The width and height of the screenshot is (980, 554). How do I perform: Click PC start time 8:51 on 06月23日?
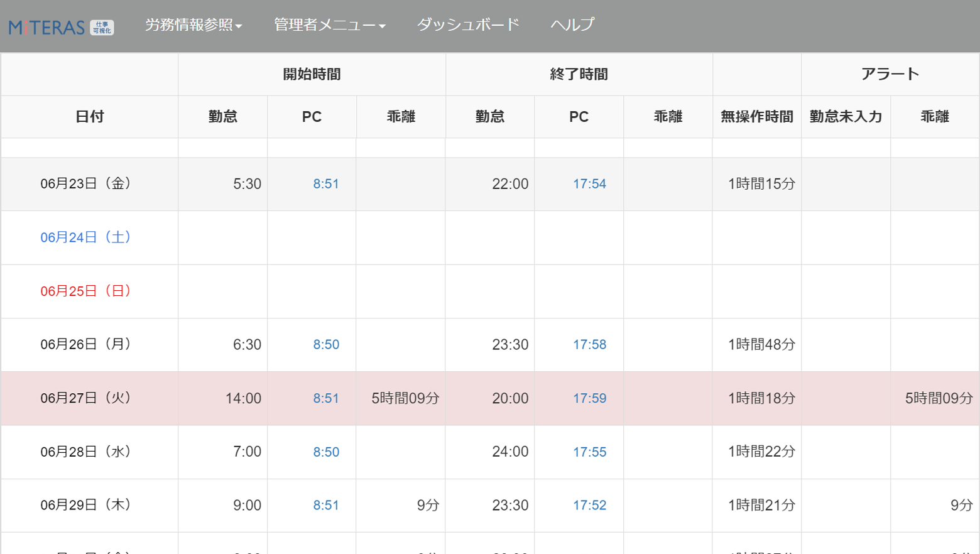point(326,184)
